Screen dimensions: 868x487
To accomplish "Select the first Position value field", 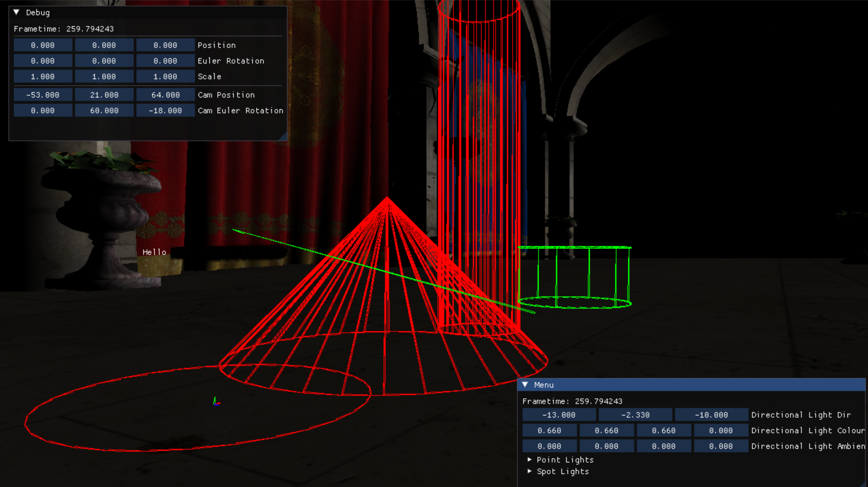I will [43, 45].
